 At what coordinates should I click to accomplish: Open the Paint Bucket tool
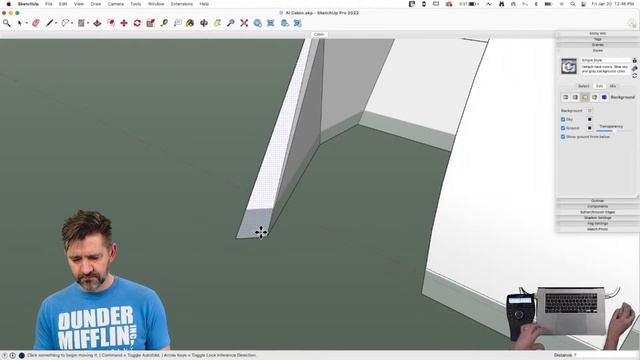[190, 23]
